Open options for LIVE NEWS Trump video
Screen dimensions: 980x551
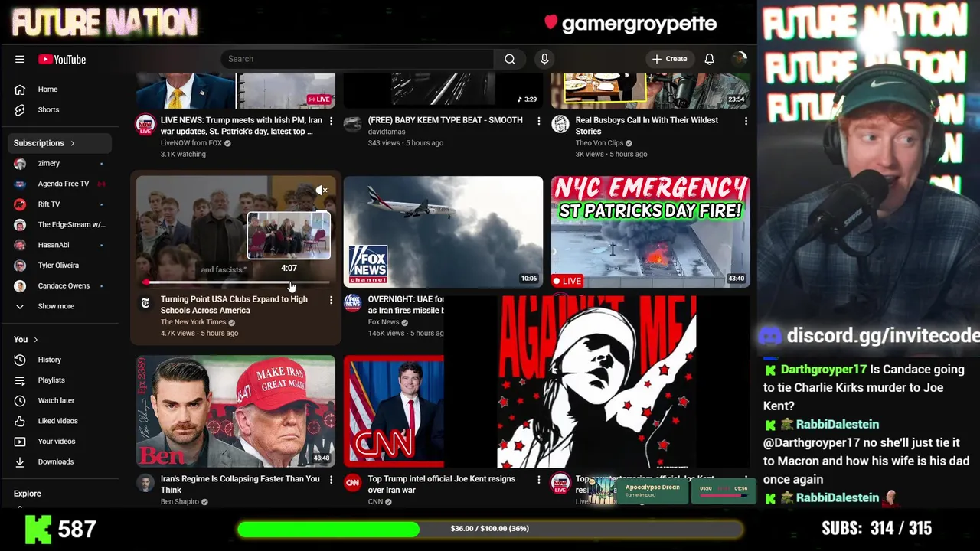click(331, 121)
